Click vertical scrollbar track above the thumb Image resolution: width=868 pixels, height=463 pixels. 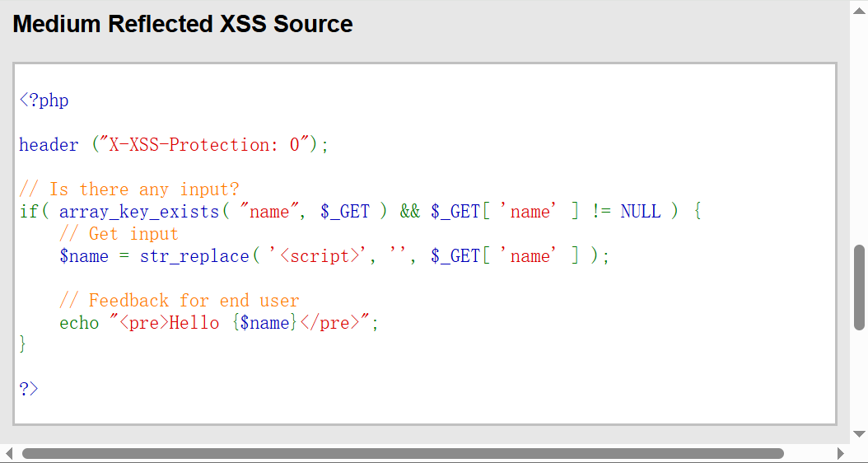click(x=859, y=124)
